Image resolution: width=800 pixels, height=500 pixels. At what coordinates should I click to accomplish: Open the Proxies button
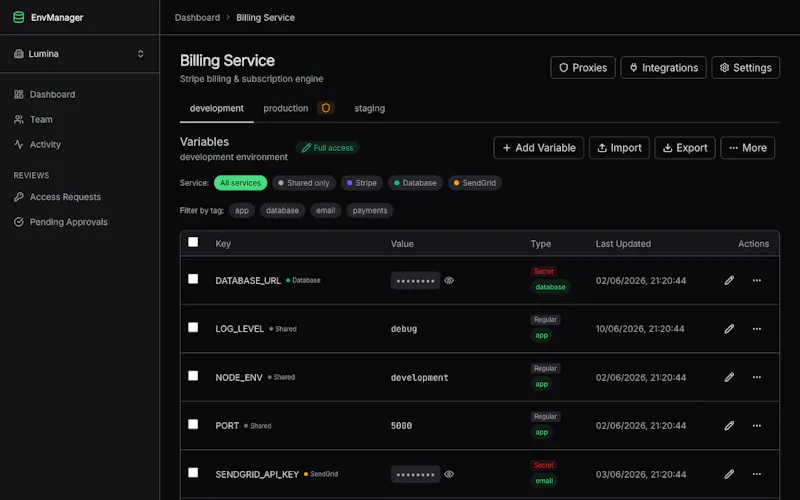[583, 67]
